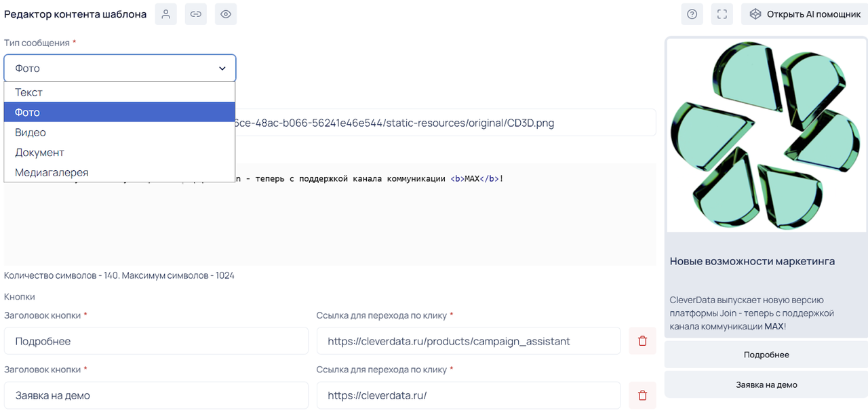Click the character count text line
Screen dimensions: 868x419
click(x=119, y=276)
